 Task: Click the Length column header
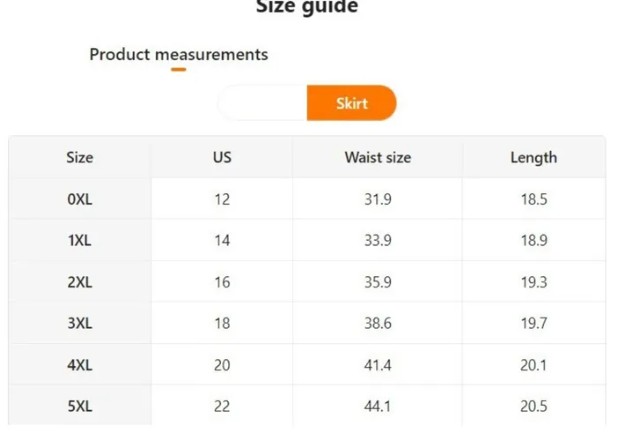coord(534,158)
